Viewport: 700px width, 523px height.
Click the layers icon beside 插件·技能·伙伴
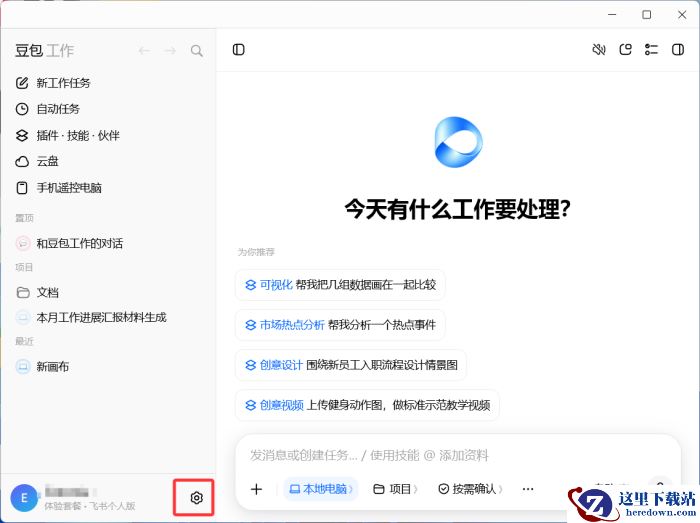click(x=22, y=135)
